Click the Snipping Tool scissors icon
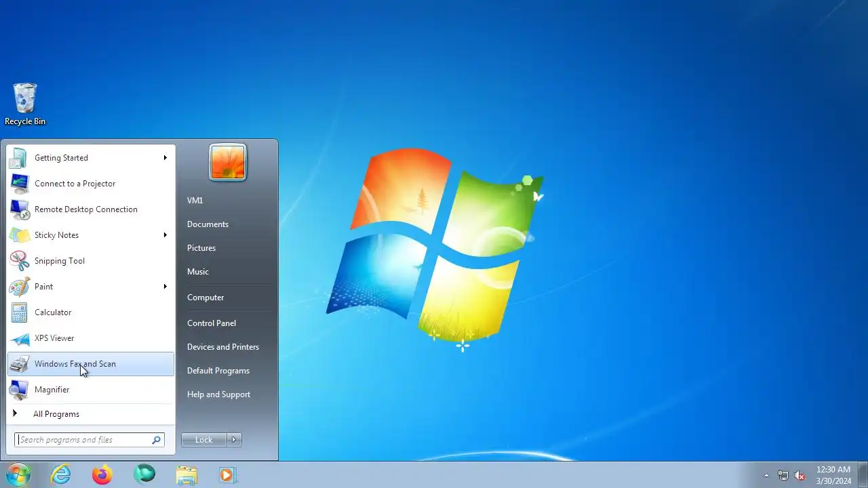This screenshot has width=868, height=488. (x=19, y=261)
